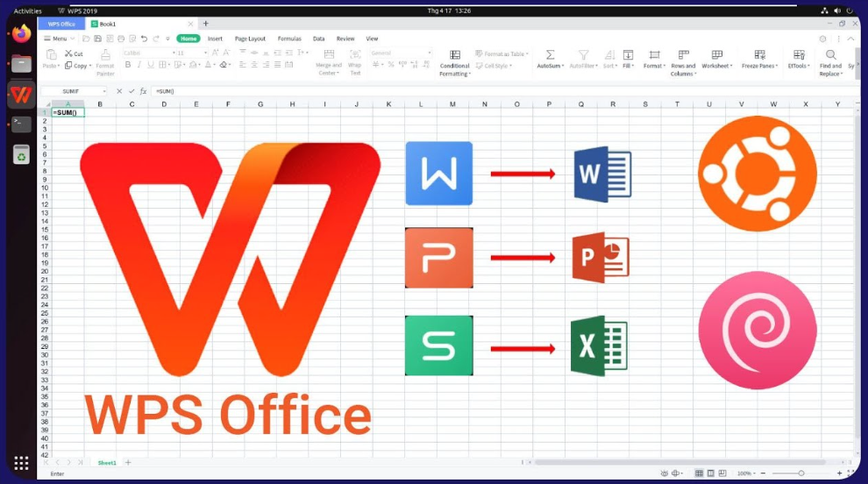
Task: Open the Rows and Columns dropdown
Action: point(683,69)
